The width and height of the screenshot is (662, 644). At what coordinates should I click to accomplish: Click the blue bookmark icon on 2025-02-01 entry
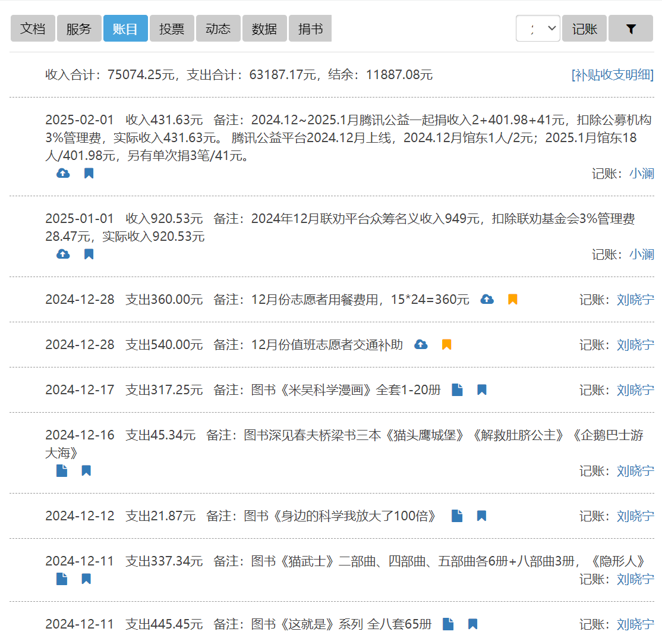coord(89,174)
